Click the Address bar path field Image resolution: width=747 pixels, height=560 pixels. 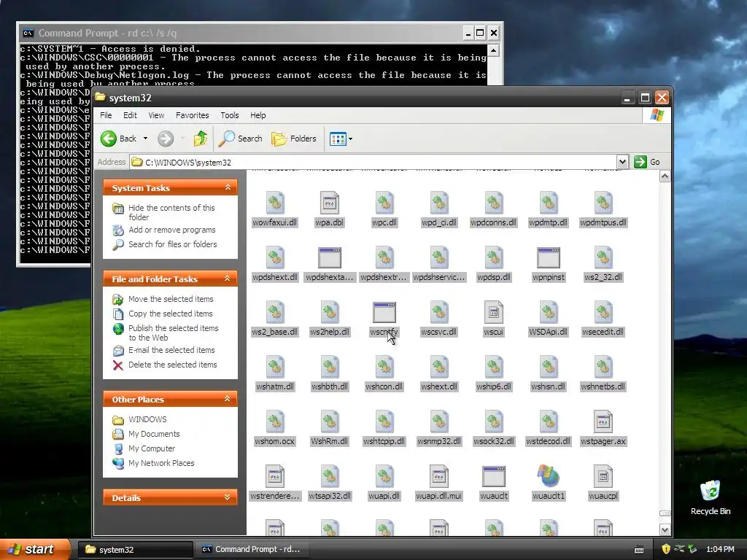(x=373, y=162)
